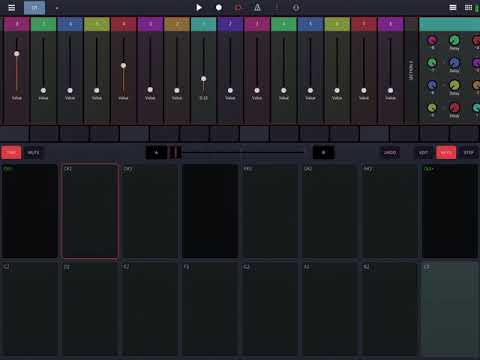Tap the E2 pad in the bottom row
Image resolution: width=480 pixels, height=360 pixels.
[x=150, y=309]
